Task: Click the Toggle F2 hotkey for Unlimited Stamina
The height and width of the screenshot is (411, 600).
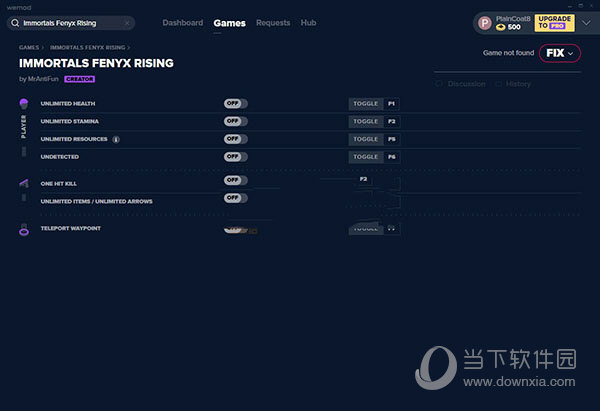Action: pos(374,121)
